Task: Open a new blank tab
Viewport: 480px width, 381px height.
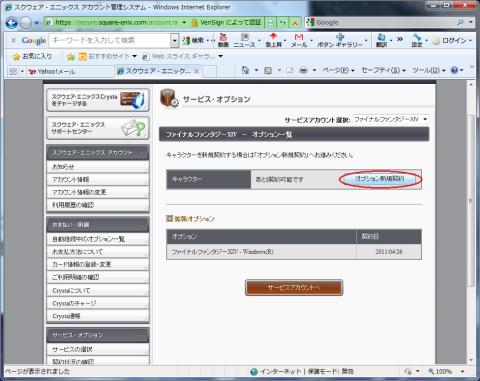Action: tap(209, 71)
